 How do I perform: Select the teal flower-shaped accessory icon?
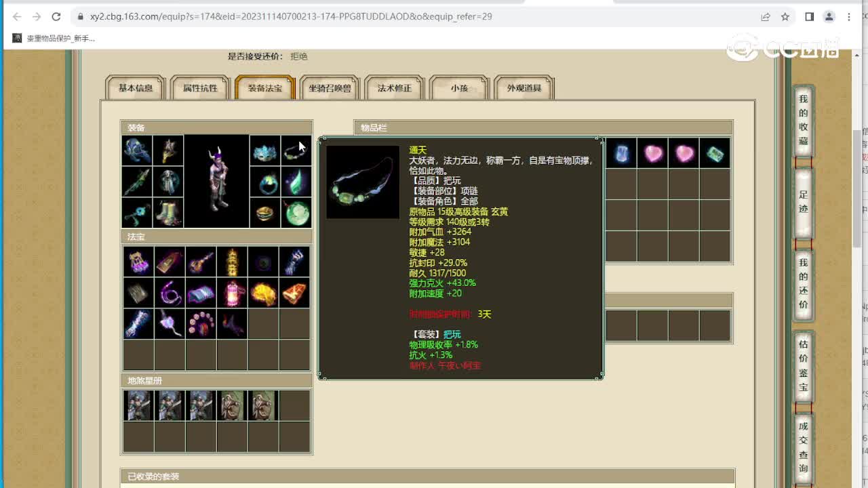pos(137,213)
